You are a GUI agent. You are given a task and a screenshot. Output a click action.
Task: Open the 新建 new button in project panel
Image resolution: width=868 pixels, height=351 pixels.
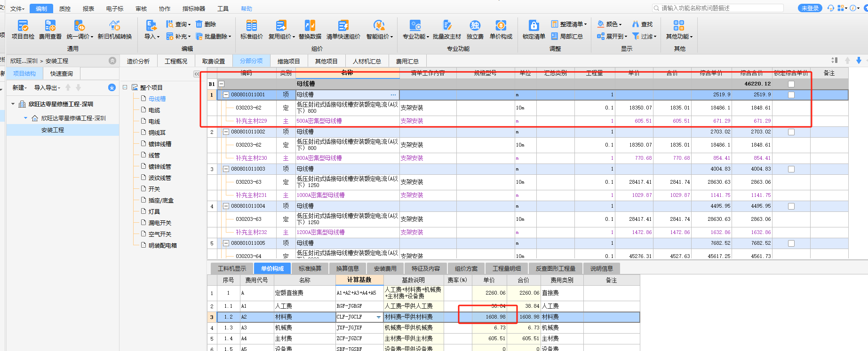point(19,87)
